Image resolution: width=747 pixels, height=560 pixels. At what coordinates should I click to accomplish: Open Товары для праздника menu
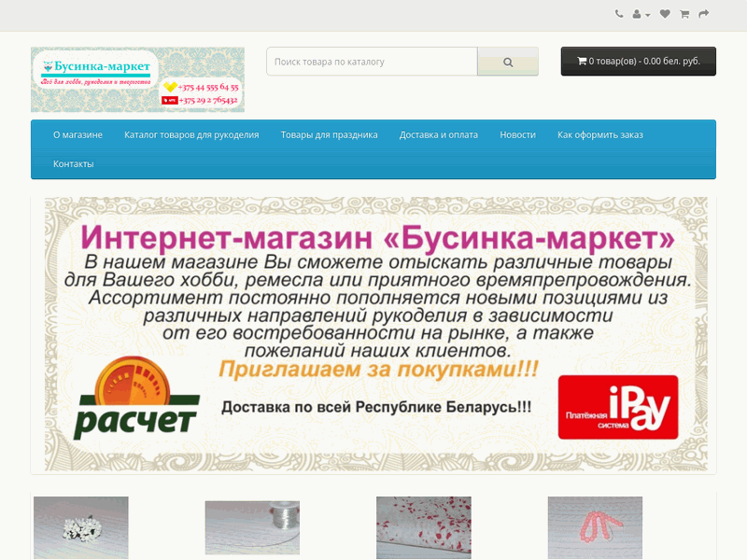(x=330, y=134)
